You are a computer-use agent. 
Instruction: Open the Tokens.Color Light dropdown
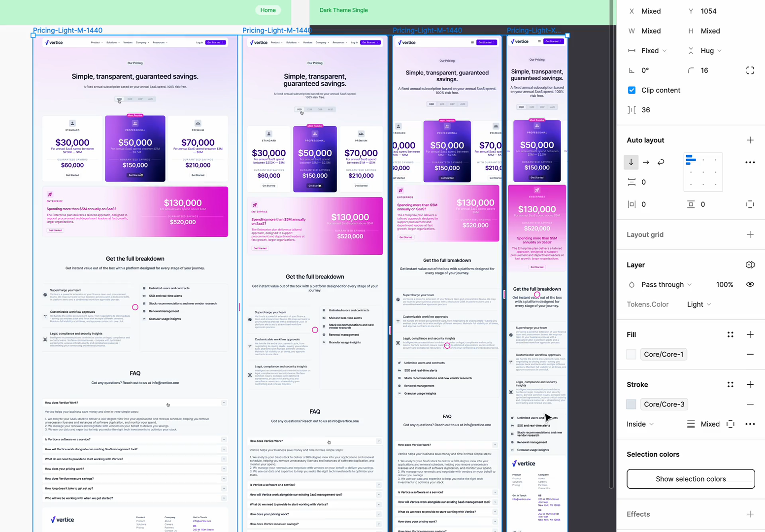coord(698,304)
